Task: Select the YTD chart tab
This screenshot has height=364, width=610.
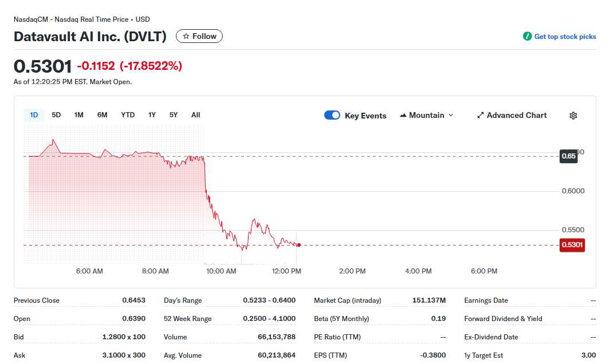Action: (x=127, y=114)
